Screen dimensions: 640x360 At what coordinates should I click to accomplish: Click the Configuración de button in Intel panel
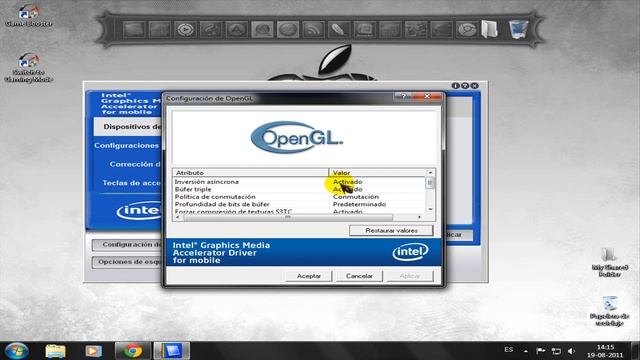pos(127,244)
